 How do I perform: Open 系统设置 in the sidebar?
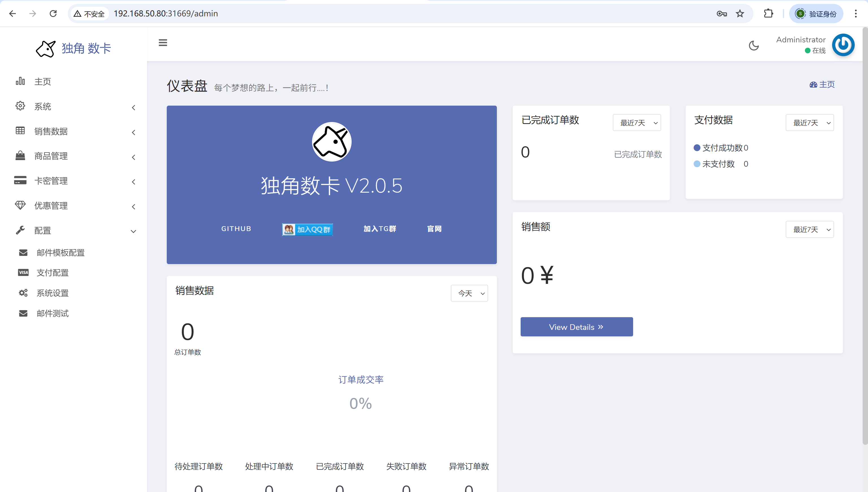point(52,293)
